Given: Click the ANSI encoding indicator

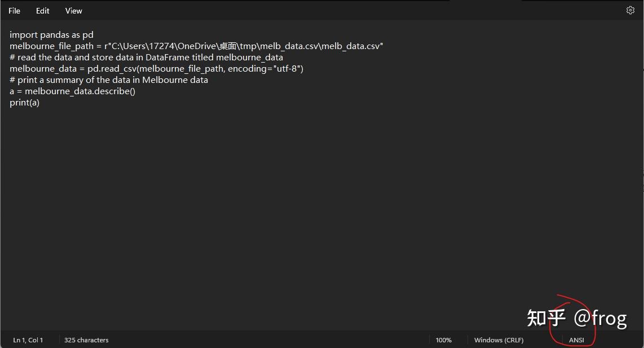Looking at the screenshot, I should (576, 340).
